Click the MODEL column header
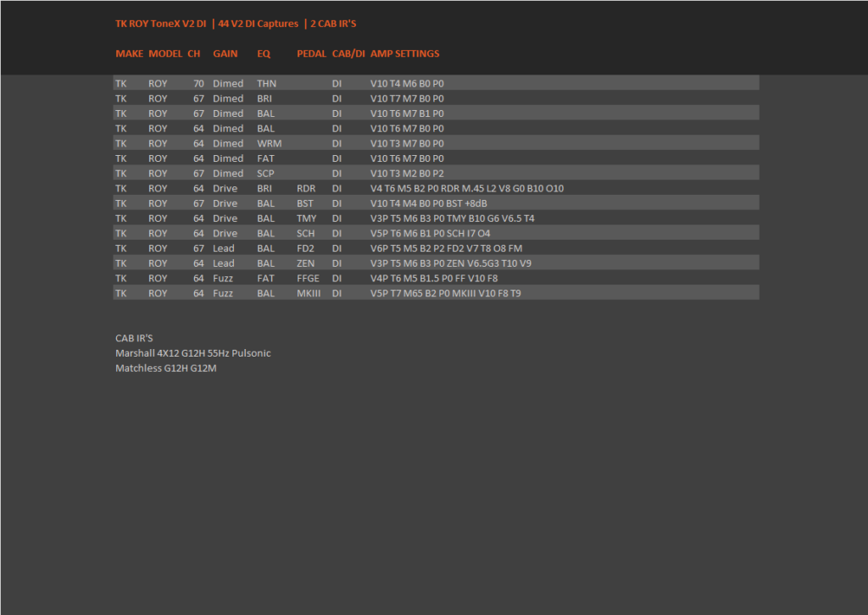The height and width of the screenshot is (615, 868). tap(165, 53)
